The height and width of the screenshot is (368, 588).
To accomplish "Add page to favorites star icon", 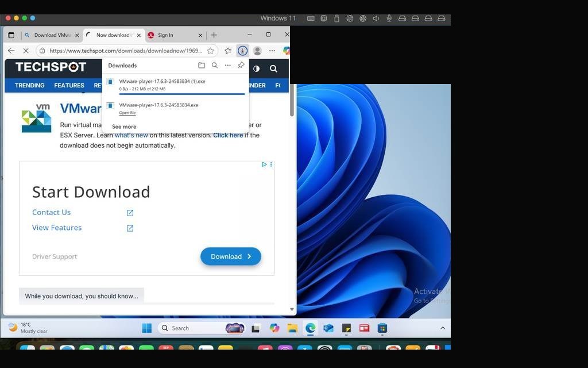I will pyautogui.click(x=211, y=51).
